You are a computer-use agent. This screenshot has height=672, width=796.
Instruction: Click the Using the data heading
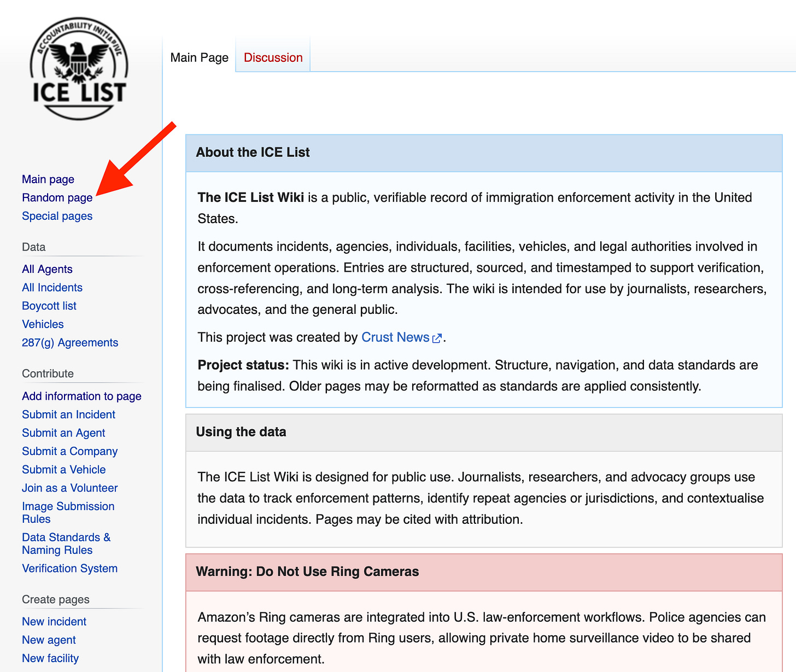tap(241, 432)
